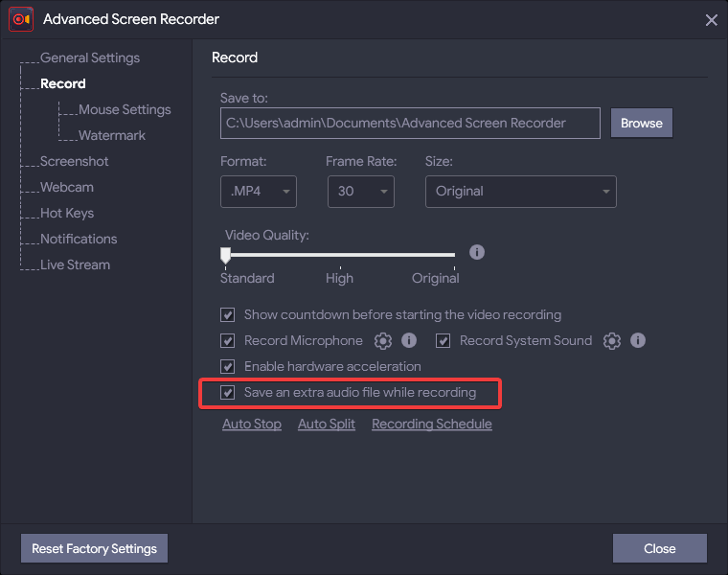Click the Video Quality info icon
The image size is (728, 575).
(477, 252)
